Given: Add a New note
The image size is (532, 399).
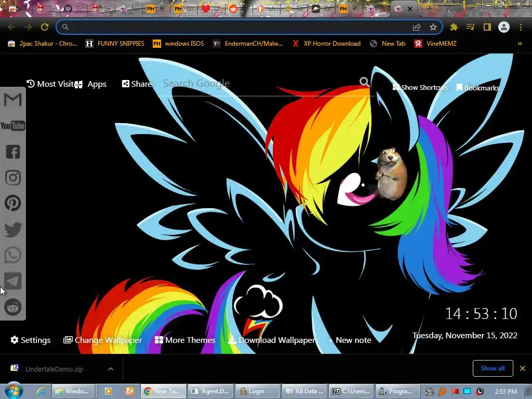Looking at the screenshot, I should [x=350, y=340].
